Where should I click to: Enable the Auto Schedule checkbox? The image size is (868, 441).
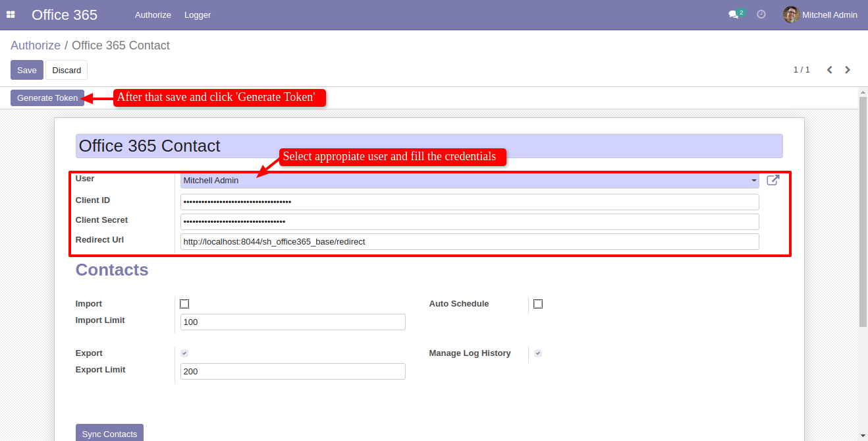(538, 304)
